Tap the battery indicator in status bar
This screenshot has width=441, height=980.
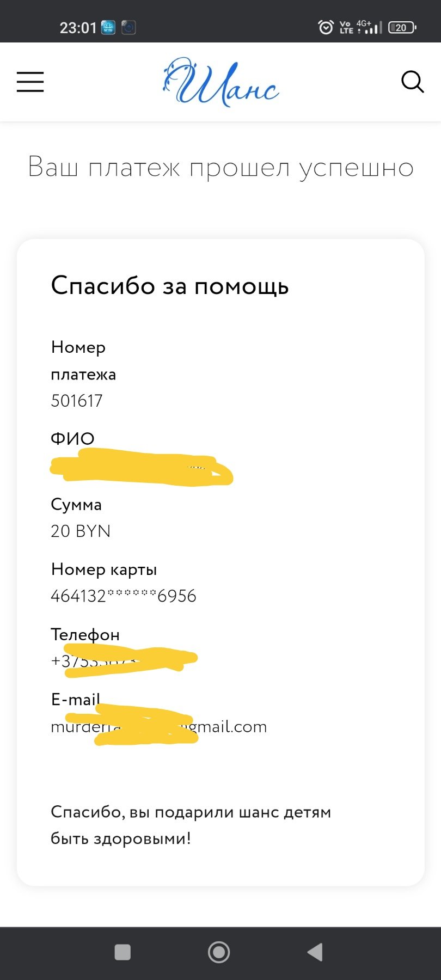402,27
